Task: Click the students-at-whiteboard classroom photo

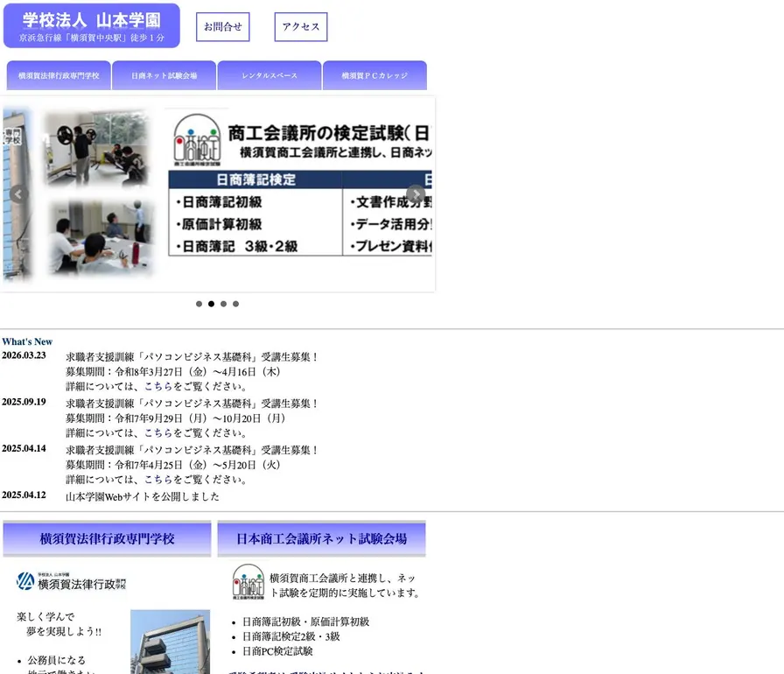Action: [x=101, y=237]
